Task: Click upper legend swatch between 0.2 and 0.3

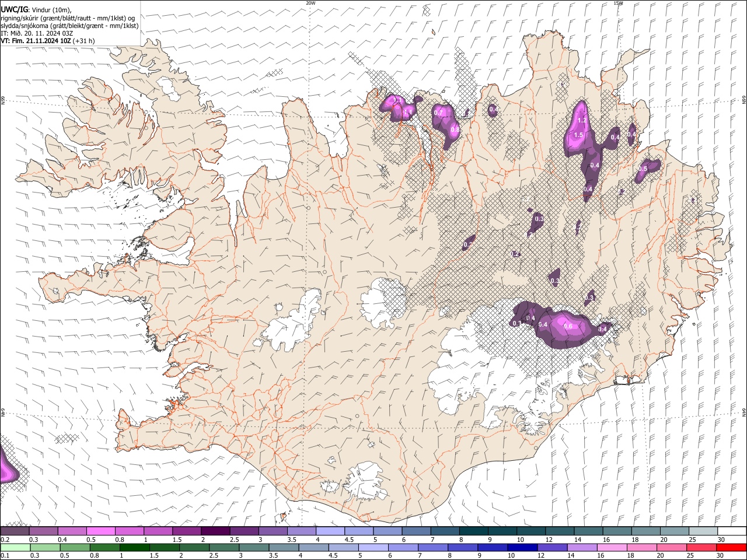Action: pyautogui.click(x=15, y=531)
